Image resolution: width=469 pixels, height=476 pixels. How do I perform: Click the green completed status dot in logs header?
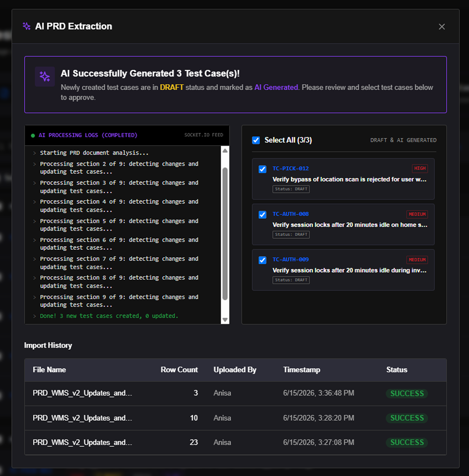[33, 136]
